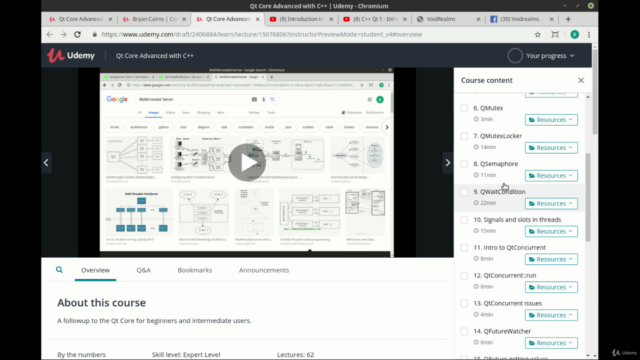The width and height of the screenshot is (640, 360).
Task: Click the site lock icon in address bar
Action: tap(95, 35)
